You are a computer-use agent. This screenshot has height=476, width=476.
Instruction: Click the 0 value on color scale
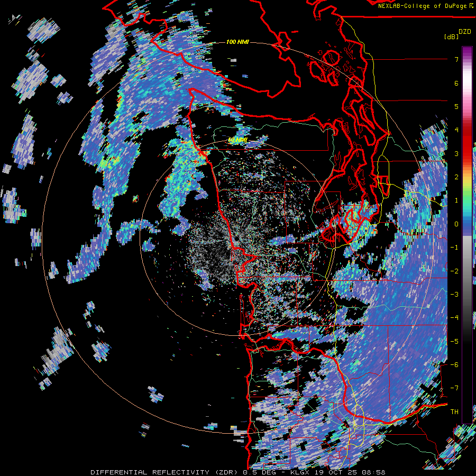point(456,224)
